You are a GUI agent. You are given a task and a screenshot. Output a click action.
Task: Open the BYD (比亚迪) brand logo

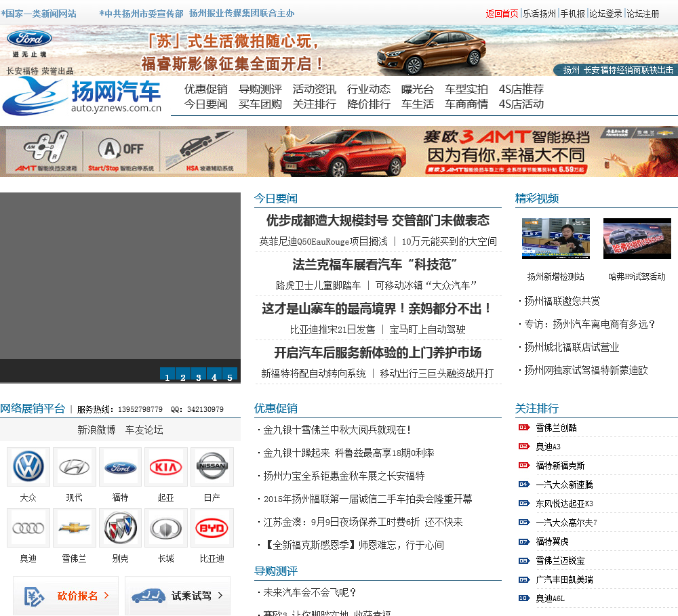[x=212, y=528]
